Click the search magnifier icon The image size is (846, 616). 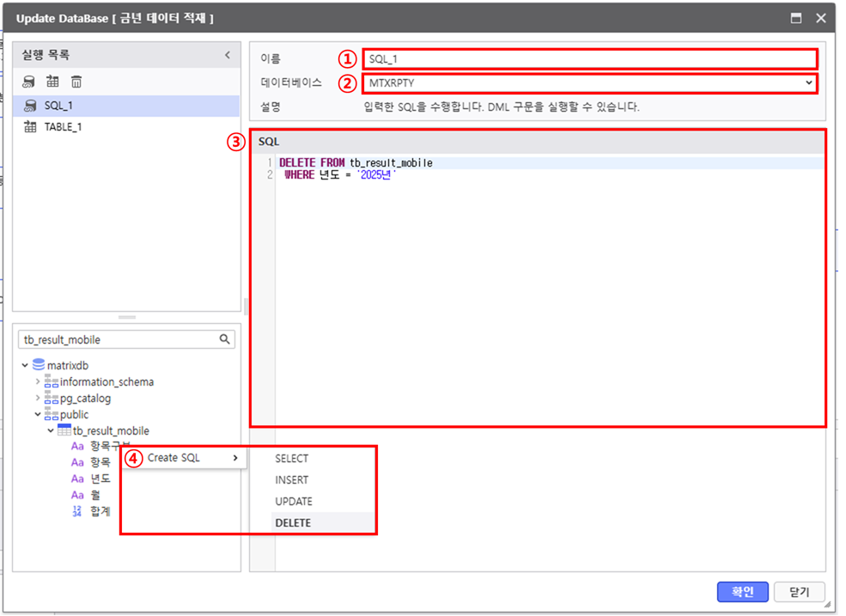(x=226, y=339)
